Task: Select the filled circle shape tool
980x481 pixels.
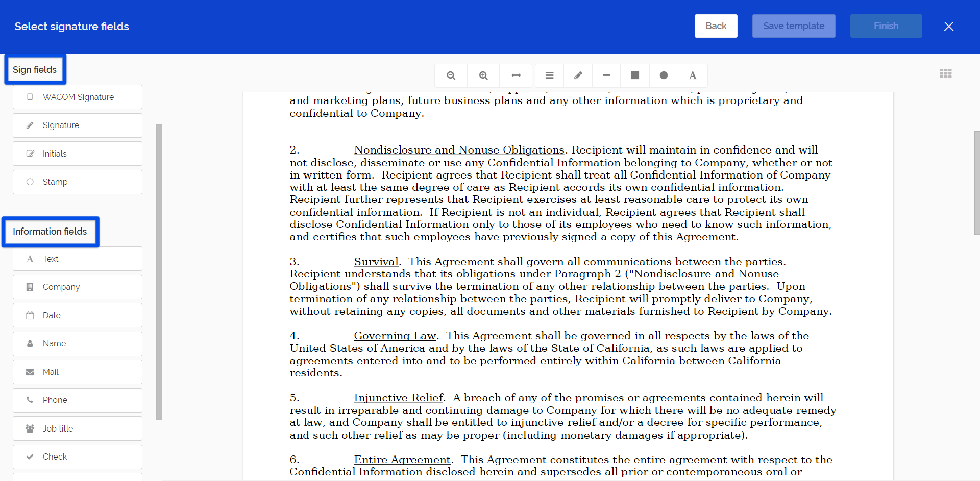Action: (664, 75)
